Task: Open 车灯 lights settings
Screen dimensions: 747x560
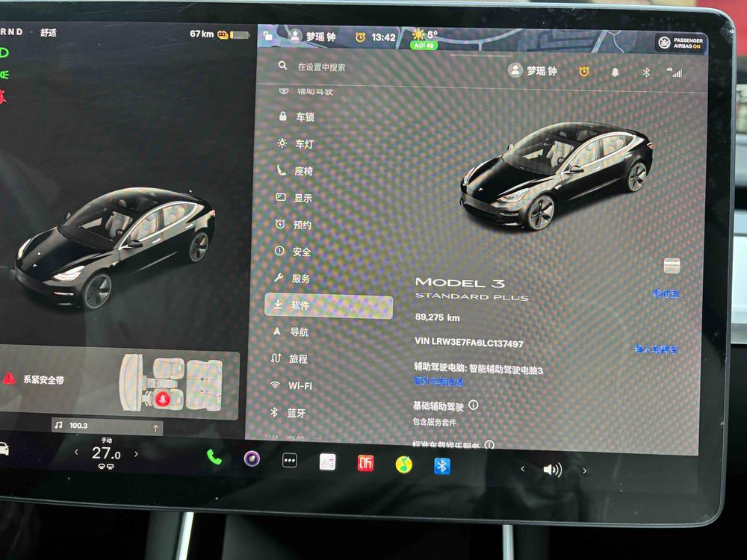Action: 297,143
